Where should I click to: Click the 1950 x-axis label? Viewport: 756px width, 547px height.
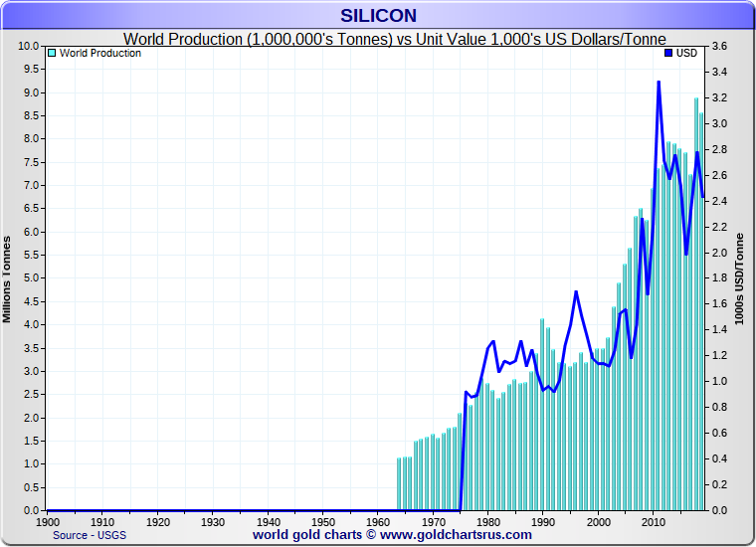click(323, 522)
